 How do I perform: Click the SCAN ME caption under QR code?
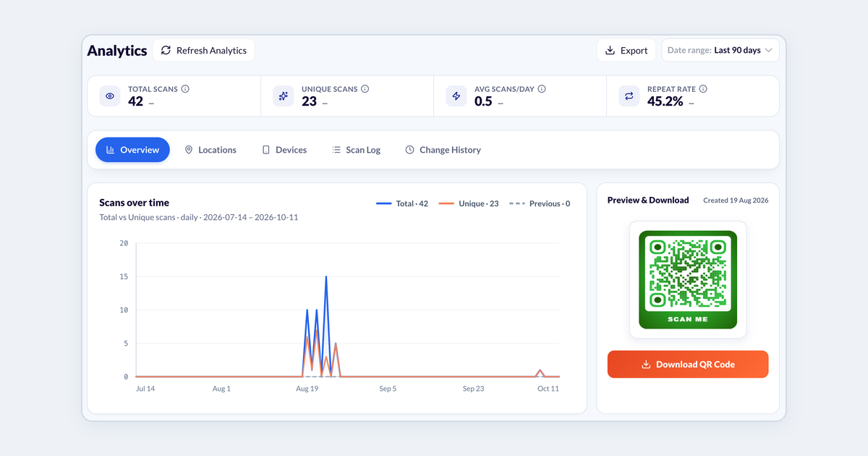tap(688, 319)
